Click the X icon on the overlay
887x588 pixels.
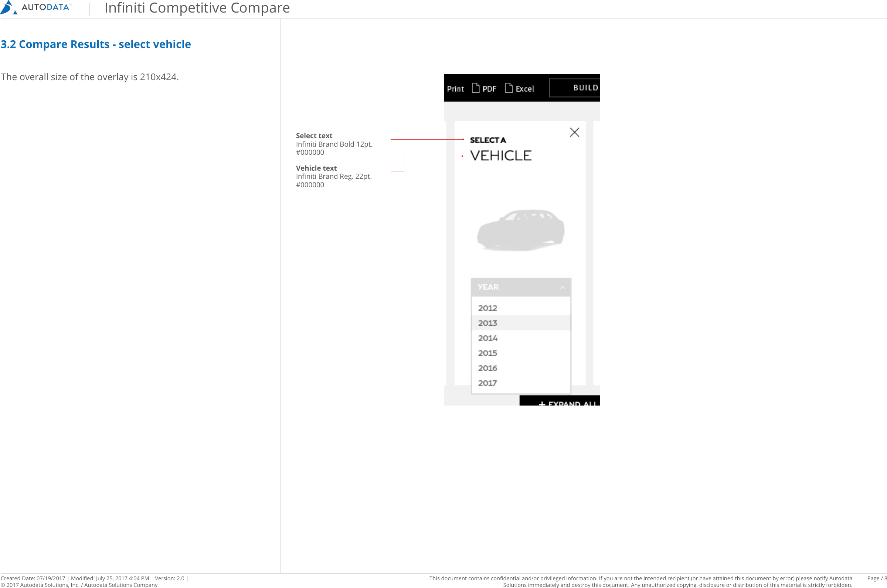pos(574,132)
